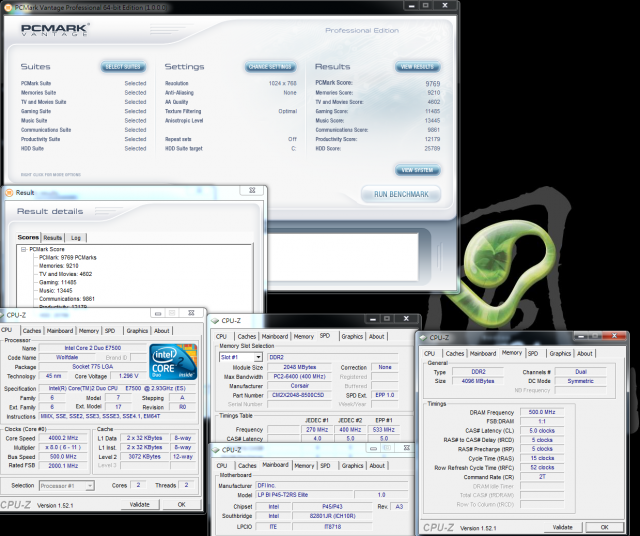The image size is (640, 536).
Task: Select 'Memories: 9210' tree row
Action: (x=59, y=266)
